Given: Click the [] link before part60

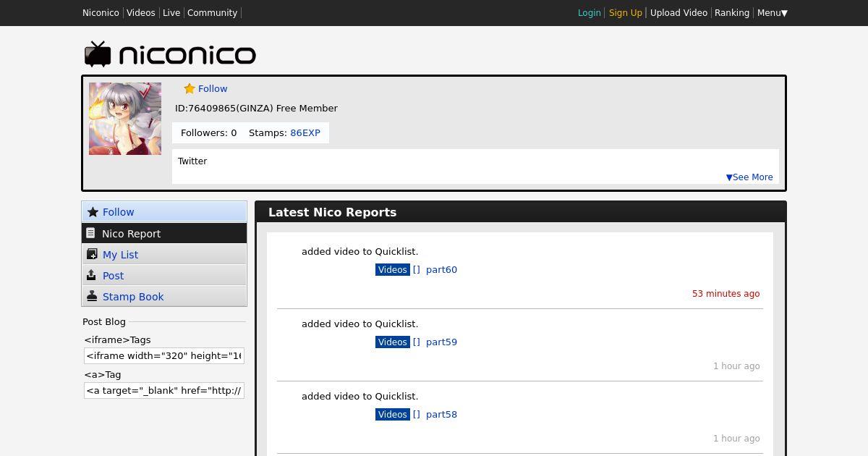Looking at the screenshot, I should (x=417, y=270).
